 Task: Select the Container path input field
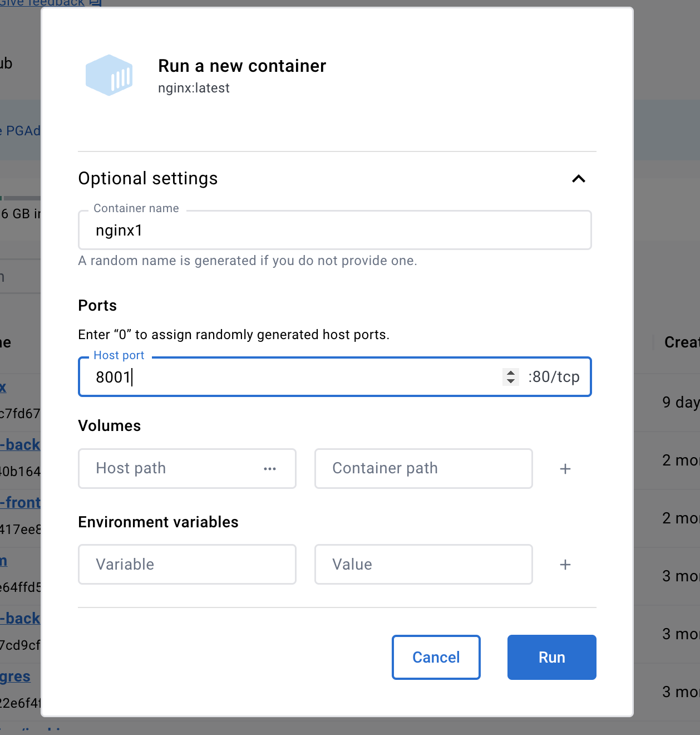[423, 468]
